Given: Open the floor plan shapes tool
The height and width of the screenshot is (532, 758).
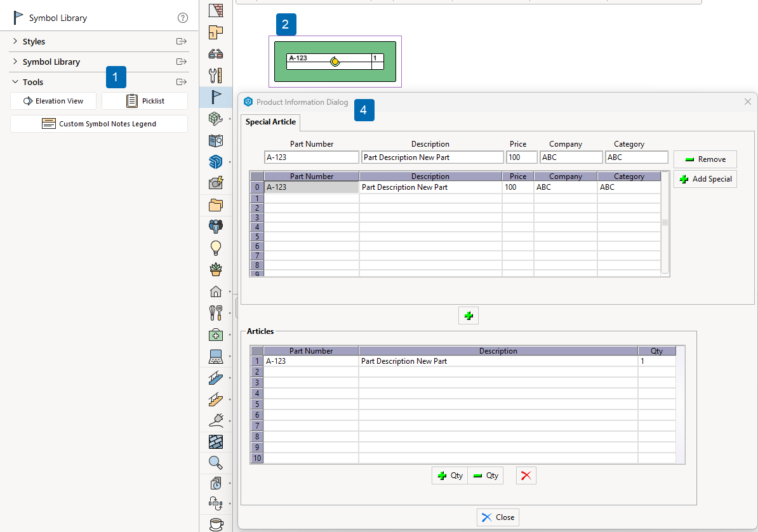Looking at the screenshot, I should pyautogui.click(x=216, y=32).
